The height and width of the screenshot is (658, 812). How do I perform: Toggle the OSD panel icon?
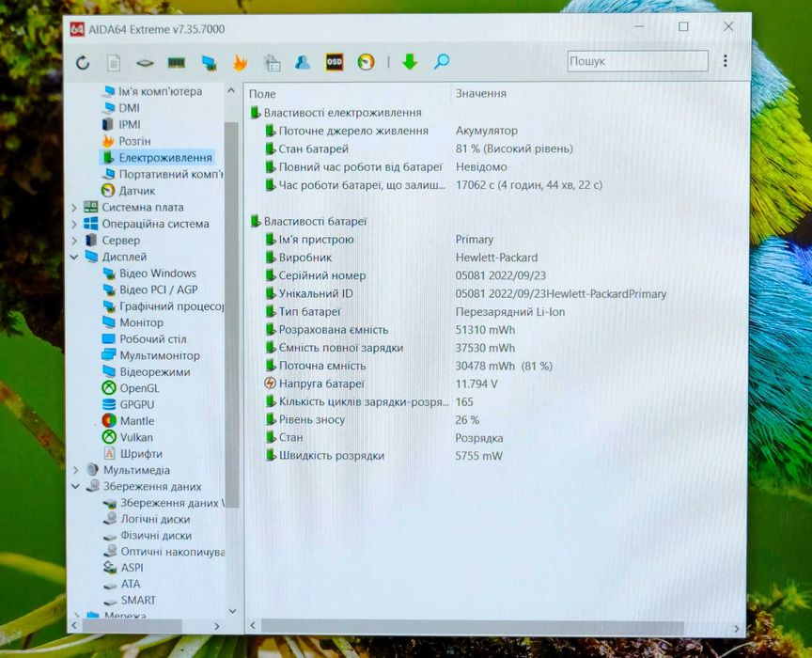pyautogui.click(x=335, y=62)
